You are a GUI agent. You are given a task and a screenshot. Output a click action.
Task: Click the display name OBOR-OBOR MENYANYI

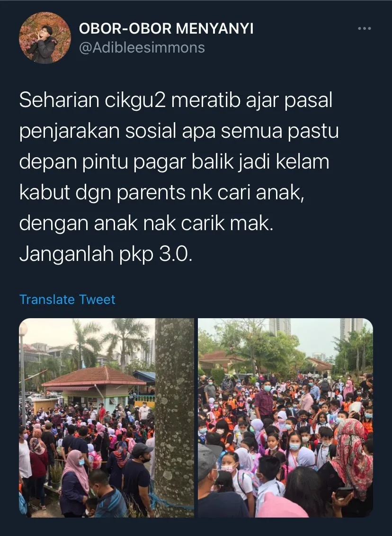[x=166, y=29]
